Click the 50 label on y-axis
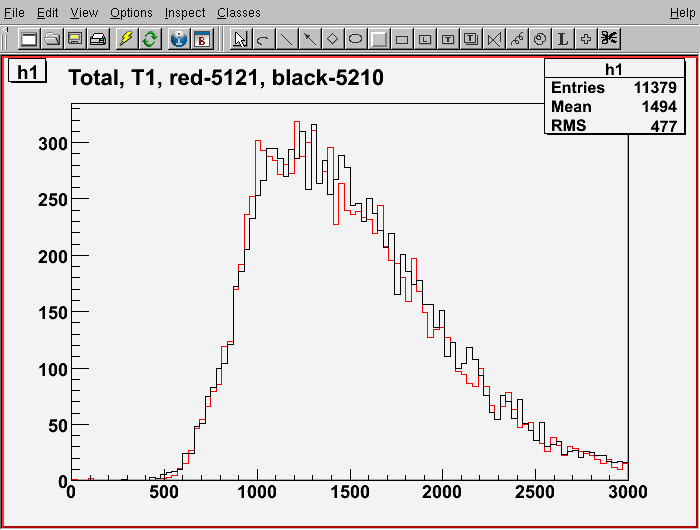Viewport: 700px width, 530px height. tap(58, 426)
